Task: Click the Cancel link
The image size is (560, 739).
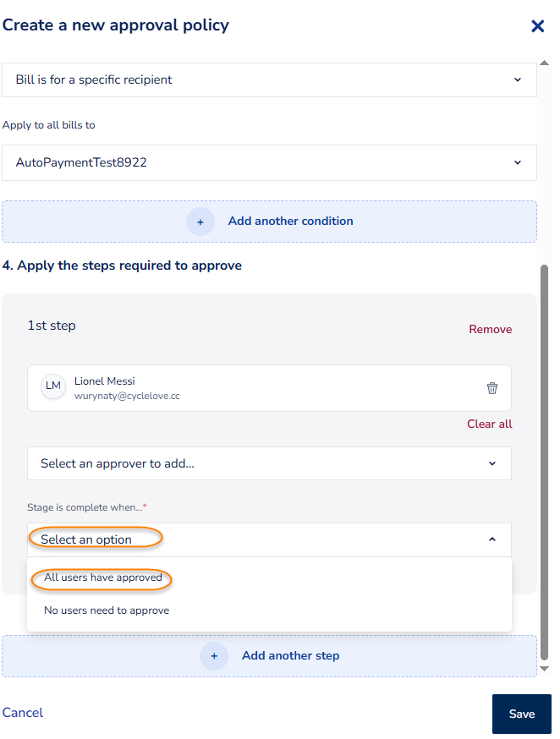Action: 23,713
